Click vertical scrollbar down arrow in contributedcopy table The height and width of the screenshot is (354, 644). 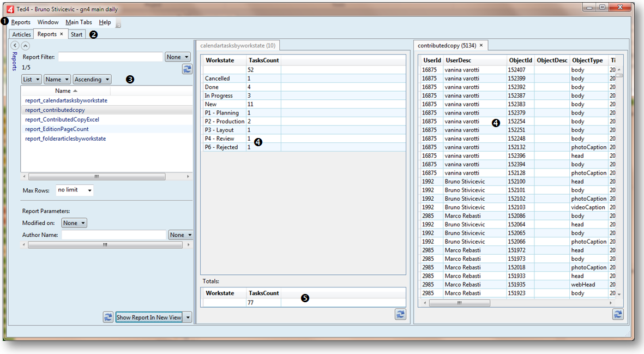point(619,294)
